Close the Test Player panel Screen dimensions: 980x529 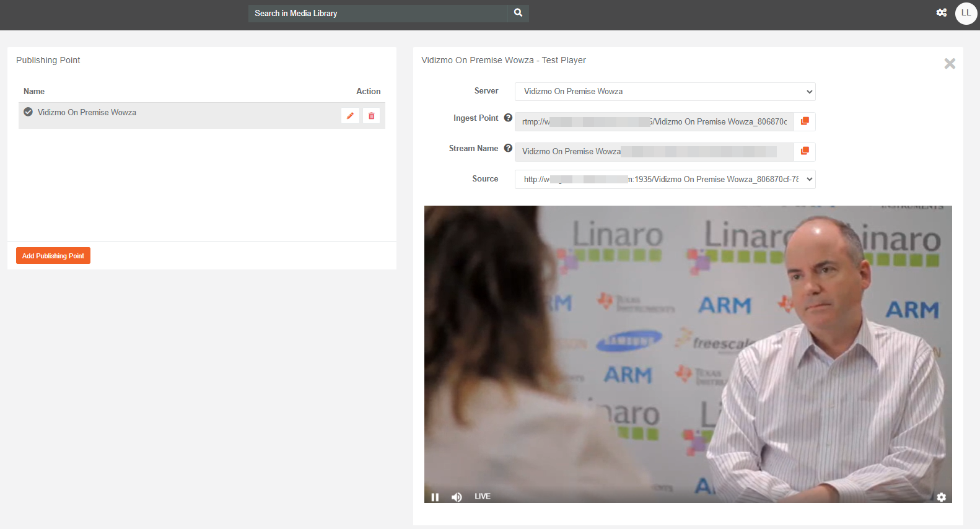click(949, 64)
